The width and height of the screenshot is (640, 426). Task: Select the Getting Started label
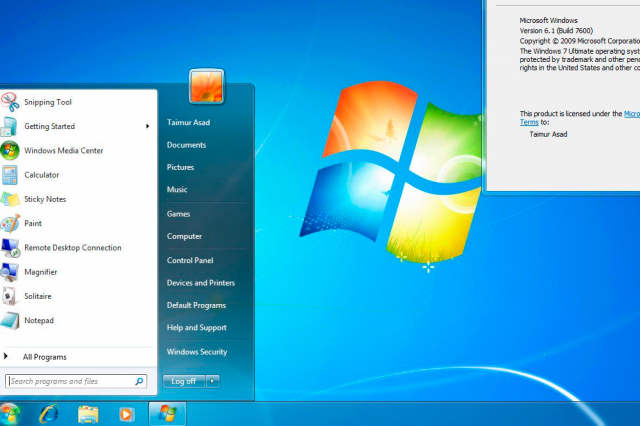(x=49, y=126)
